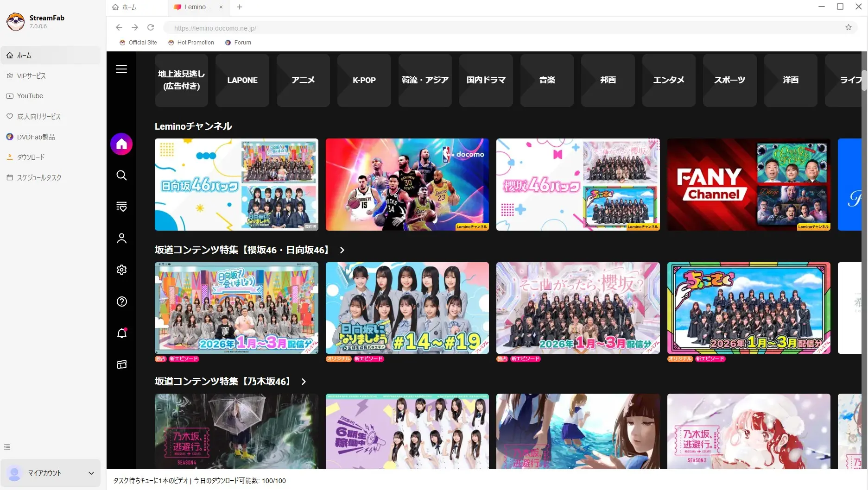Viewport: 868px width, 490px height.
Task: Expand マイアカウント dropdown
Action: tap(51, 473)
